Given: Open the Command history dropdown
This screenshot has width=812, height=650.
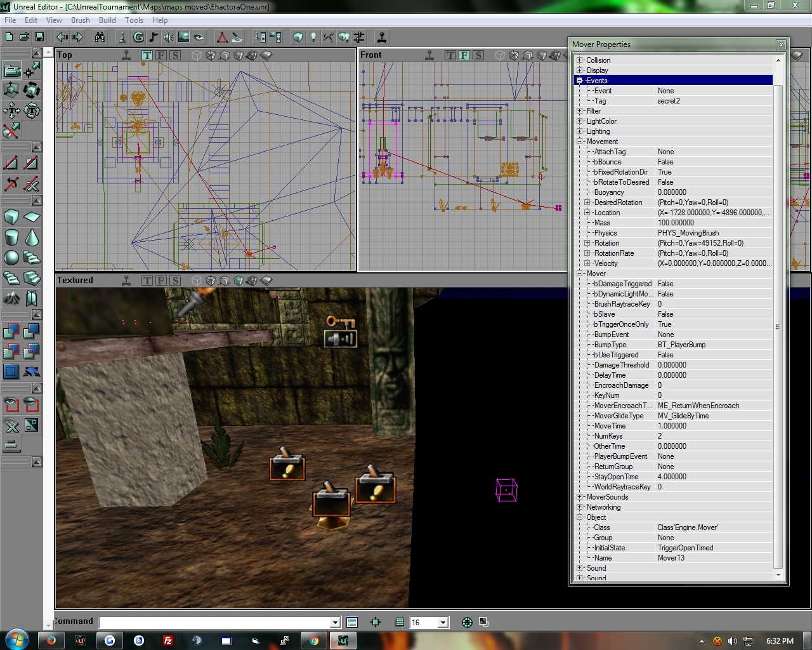Looking at the screenshot, I should (335, 623).
